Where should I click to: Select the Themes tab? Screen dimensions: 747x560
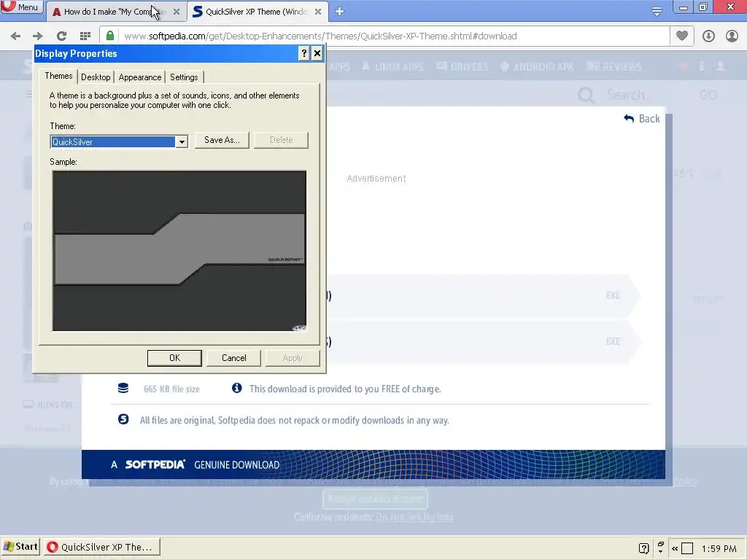(58, 76)
